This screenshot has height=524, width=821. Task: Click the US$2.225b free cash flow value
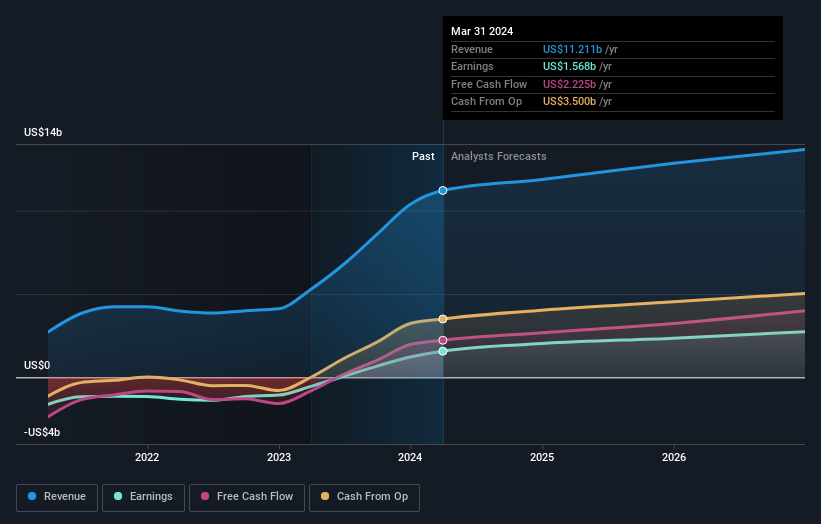pos(569,84)
